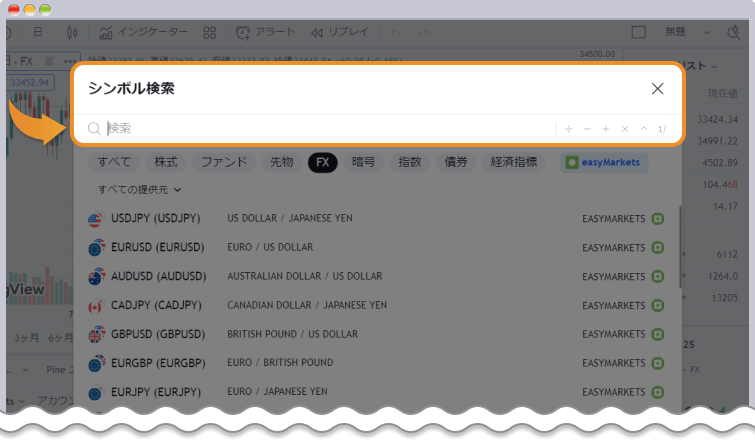755x443 pixels.
Task: Click easyMarkets icon on USDJPY row
Action: [658, 219]
